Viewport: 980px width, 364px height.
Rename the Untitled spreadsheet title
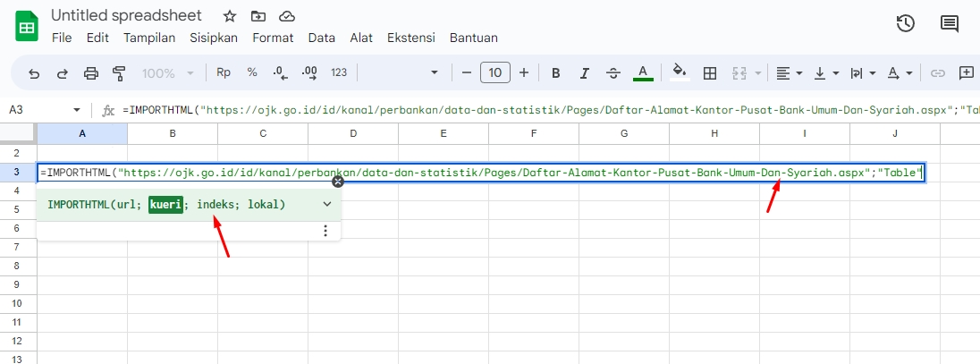coord(126,15)
